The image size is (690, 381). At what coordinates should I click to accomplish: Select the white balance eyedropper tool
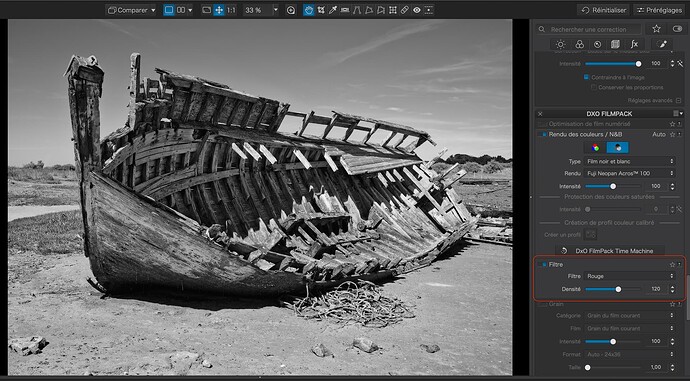[x=333, y=10]
